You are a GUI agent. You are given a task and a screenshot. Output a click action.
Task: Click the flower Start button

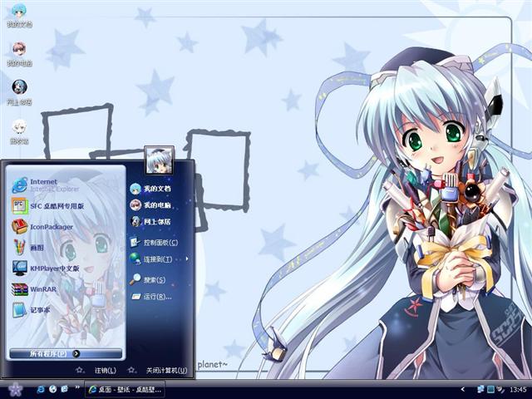15,389
